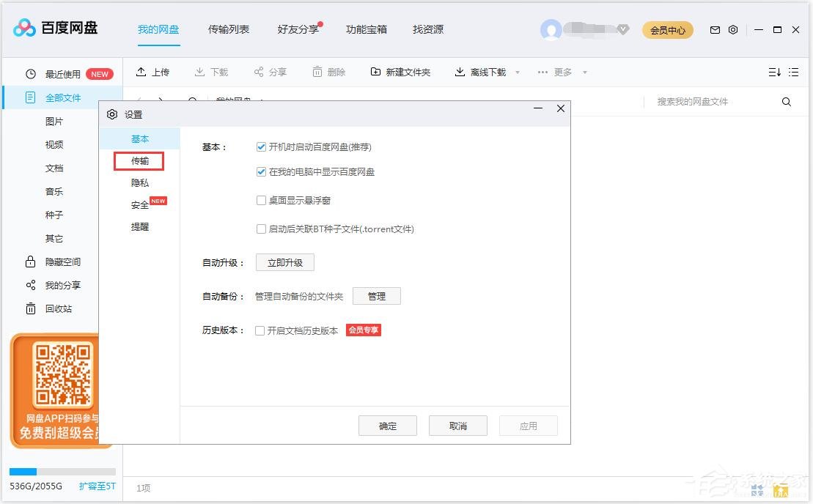The width and height of the screenshot is (813, 504).
Task: Enable 开启文档历史版本 option
Action: (260, 330)
